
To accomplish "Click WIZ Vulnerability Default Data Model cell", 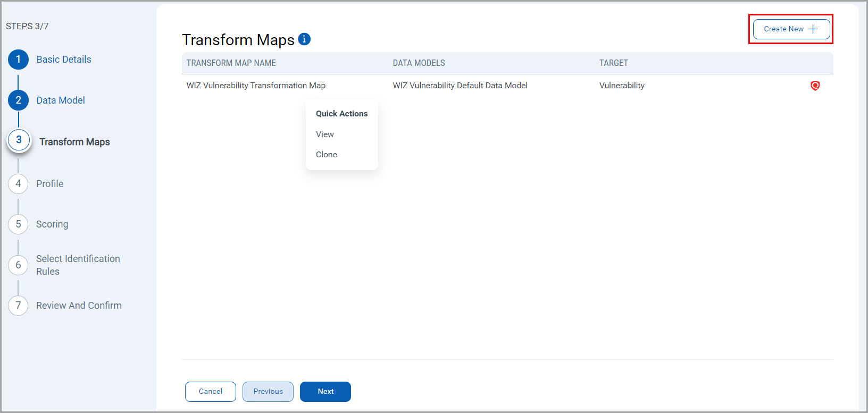I will tap(460, 86).
